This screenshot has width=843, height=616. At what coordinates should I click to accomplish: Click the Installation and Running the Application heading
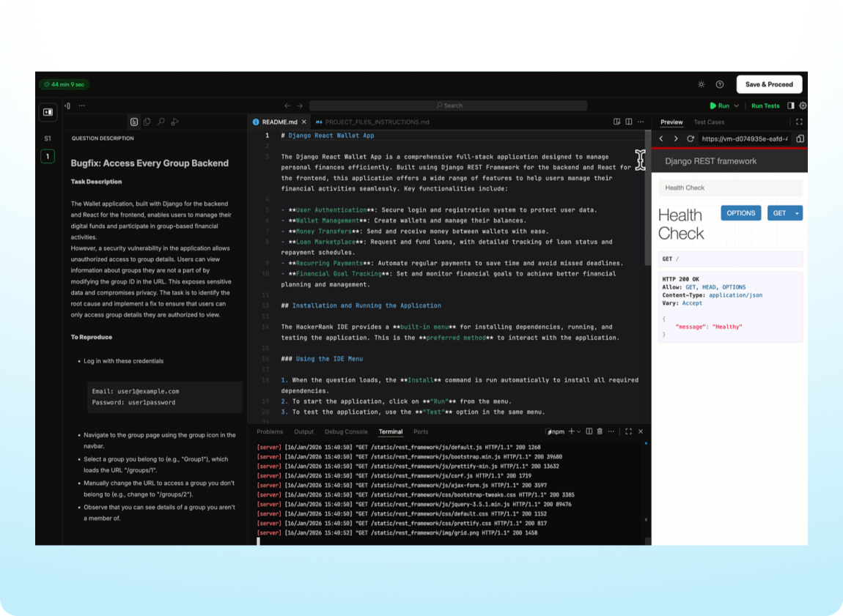coord(361,305)
